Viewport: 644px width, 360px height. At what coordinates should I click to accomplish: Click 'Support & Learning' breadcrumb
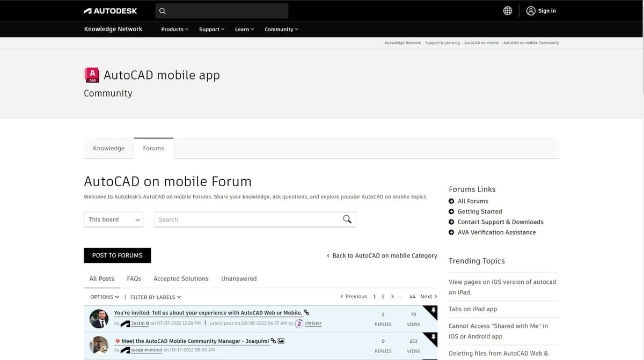(x=442, y=43)
